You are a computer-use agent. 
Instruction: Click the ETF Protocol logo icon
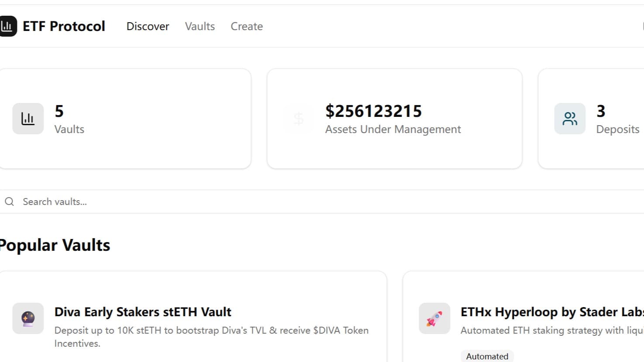pyautogui.click(x=7, y=26)
